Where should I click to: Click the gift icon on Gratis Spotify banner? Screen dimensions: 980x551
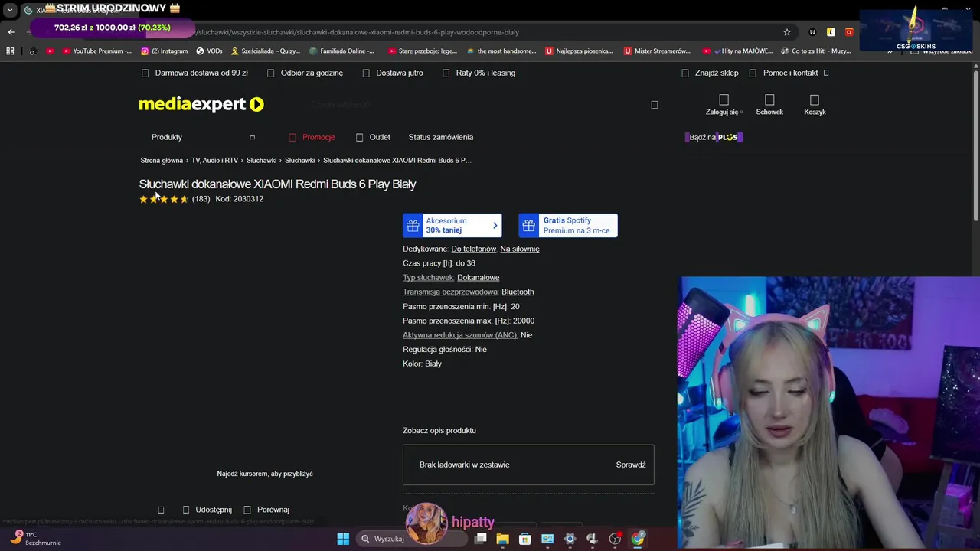click(528, 226)
